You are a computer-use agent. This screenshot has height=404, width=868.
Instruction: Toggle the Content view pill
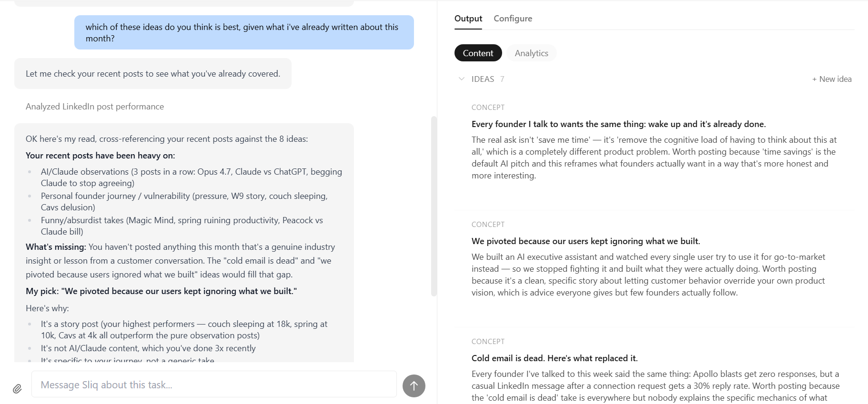point(478,53)
